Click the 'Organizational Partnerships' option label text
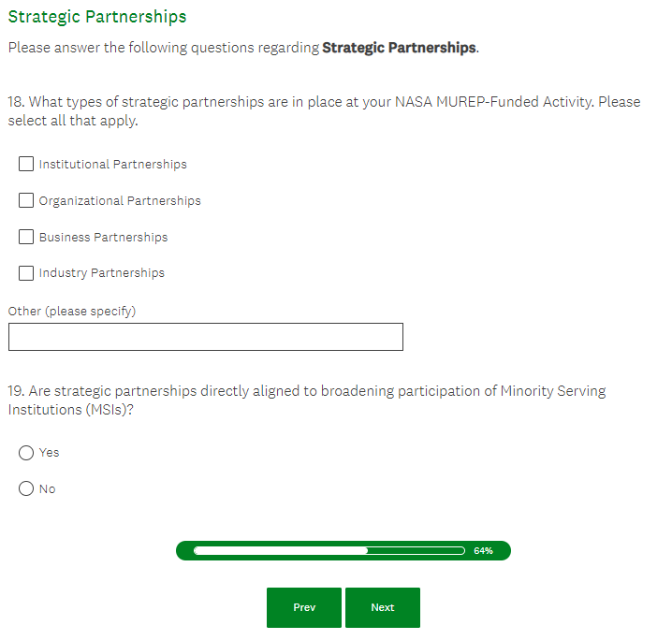 (x=120, y=200)
